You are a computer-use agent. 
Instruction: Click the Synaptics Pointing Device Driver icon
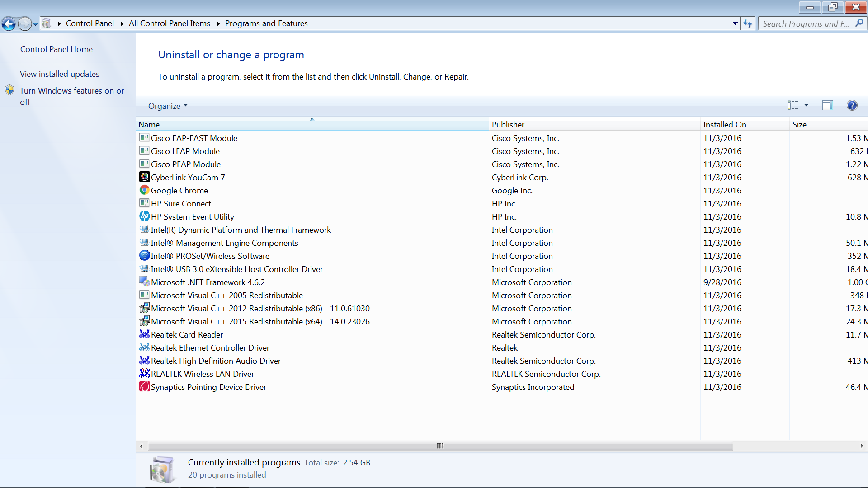(144, 387)
